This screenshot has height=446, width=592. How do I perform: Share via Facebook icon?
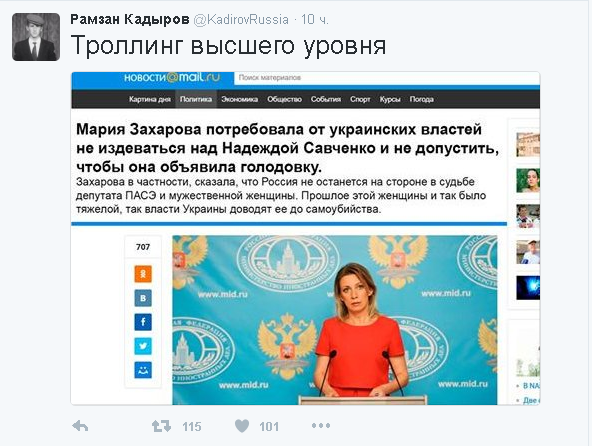coord(143,322)
